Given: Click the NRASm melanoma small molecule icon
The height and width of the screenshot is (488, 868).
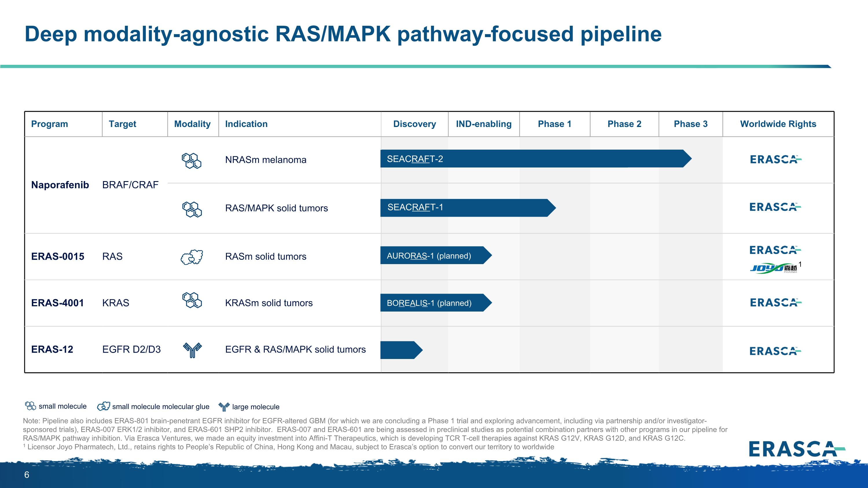Looking at the screenshot, I should tap(191, 161).
